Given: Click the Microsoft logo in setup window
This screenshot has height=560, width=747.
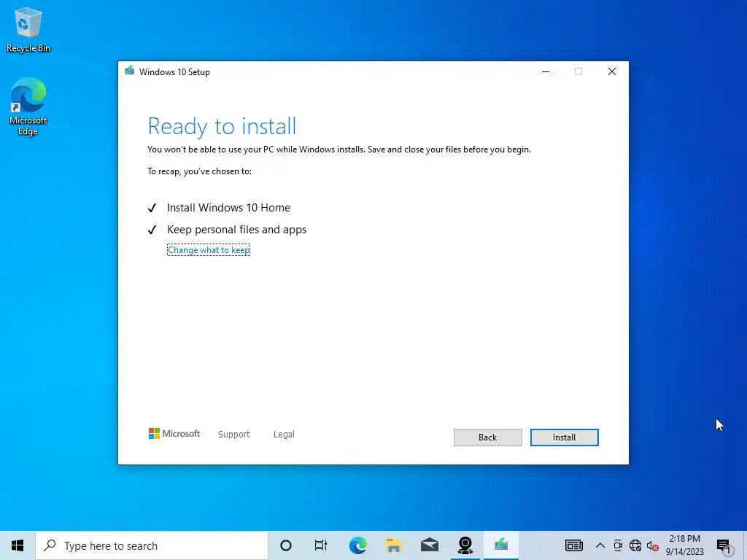Looking at the screenshot, I should point(174,434).
